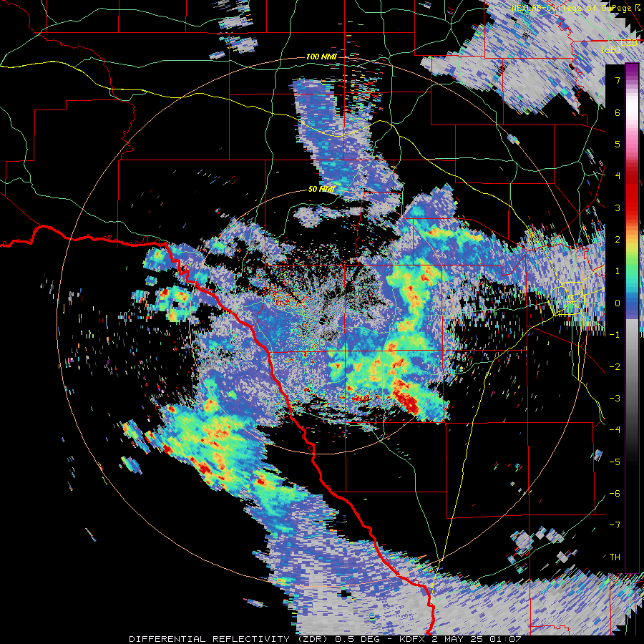Click the "6" value on the scale

(x=618, y=112)
